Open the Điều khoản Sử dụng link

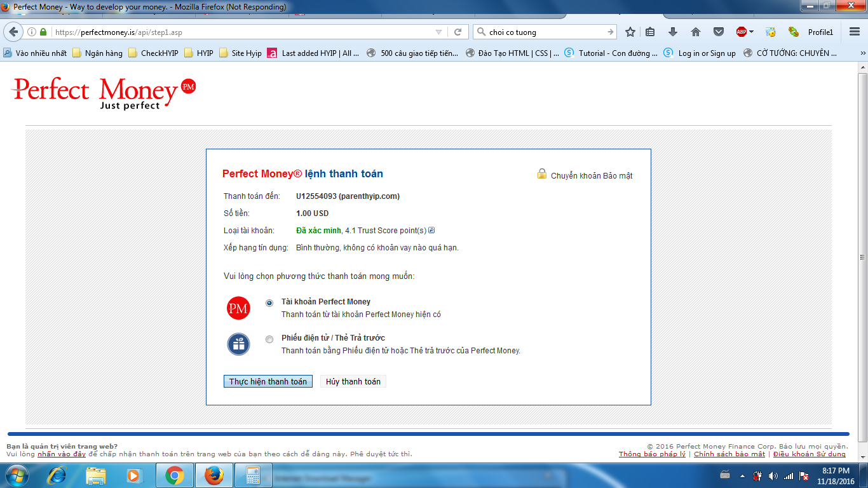810,454
